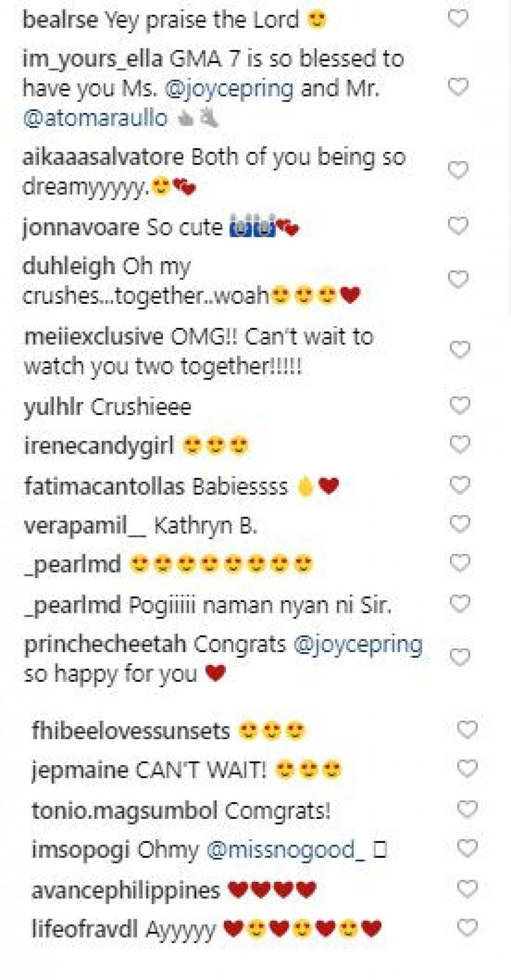Heart irenecandygirl's emoji comment
The width and height of the screenshot is (511, 980).
(459, 444)
